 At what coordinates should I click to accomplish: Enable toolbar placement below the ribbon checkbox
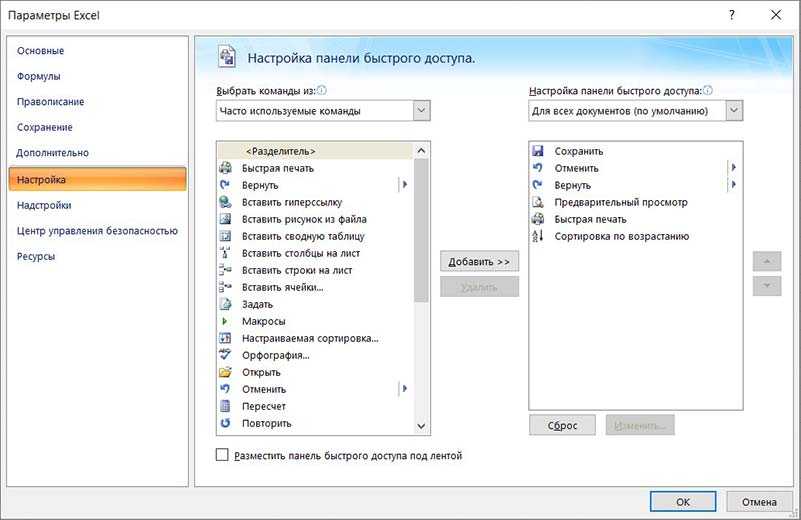click(x=222, y=455)
